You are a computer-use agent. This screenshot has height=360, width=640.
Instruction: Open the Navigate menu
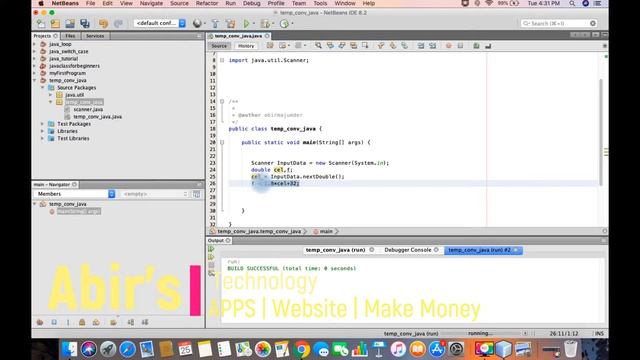pos(151,3)
